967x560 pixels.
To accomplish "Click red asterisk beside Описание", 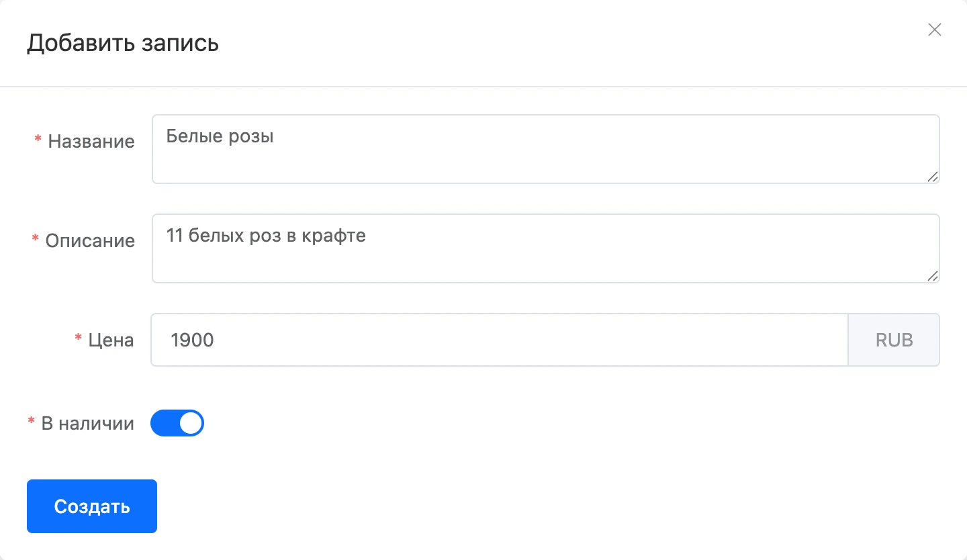I will [x=35, y=238].
